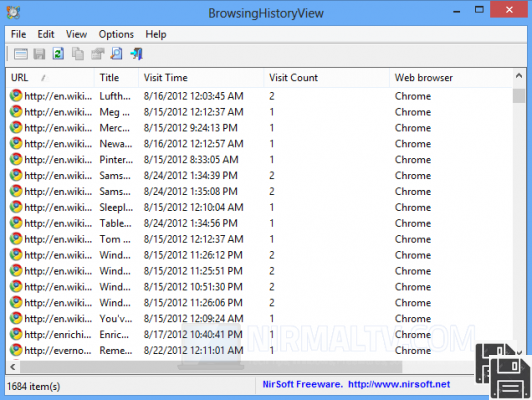Click the http://enrichi... URL cell
Viewport: 532px width, 400px height.
[x=58, y=335]
